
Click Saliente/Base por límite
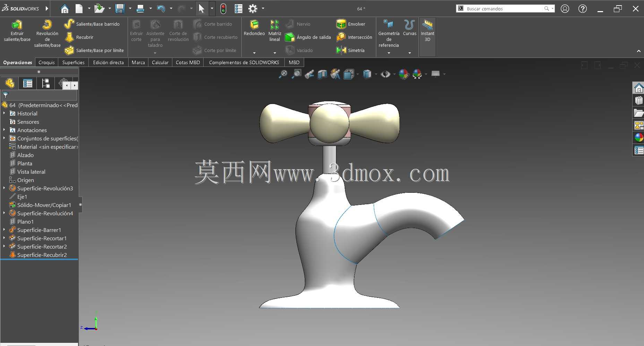click(x=94, y=50)
